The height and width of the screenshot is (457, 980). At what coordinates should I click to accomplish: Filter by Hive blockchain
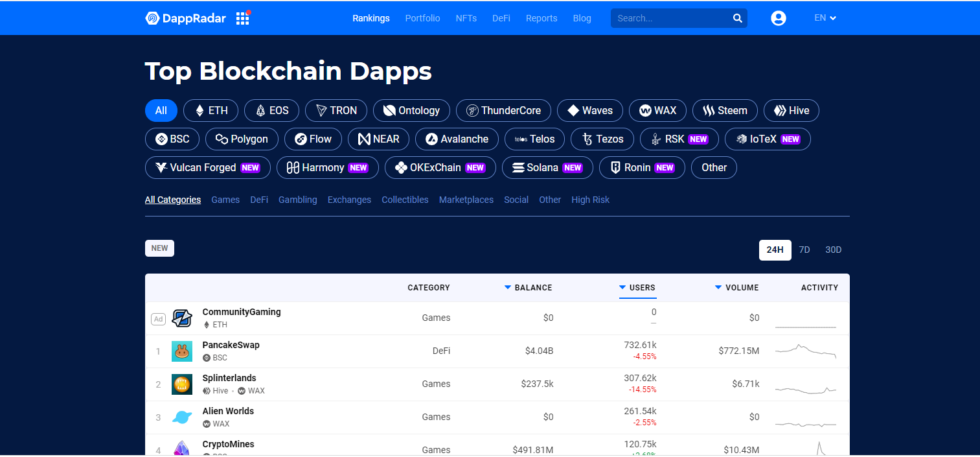click(x=792, y=110)
